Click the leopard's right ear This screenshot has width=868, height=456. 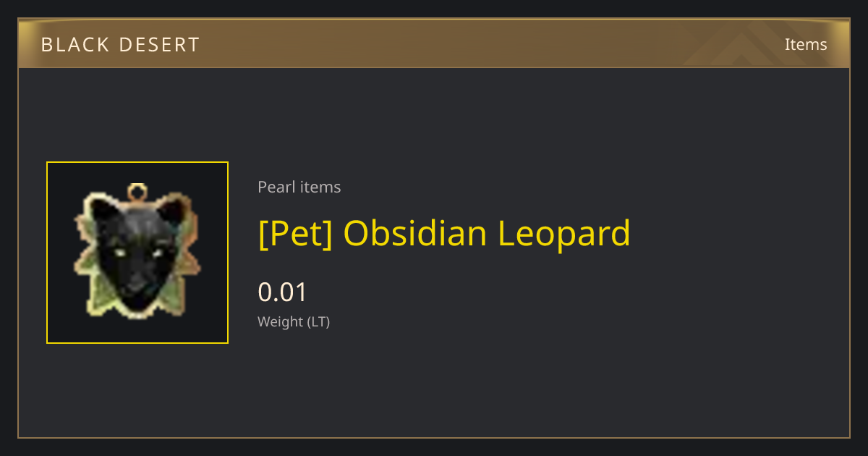(x=173, y=210)
